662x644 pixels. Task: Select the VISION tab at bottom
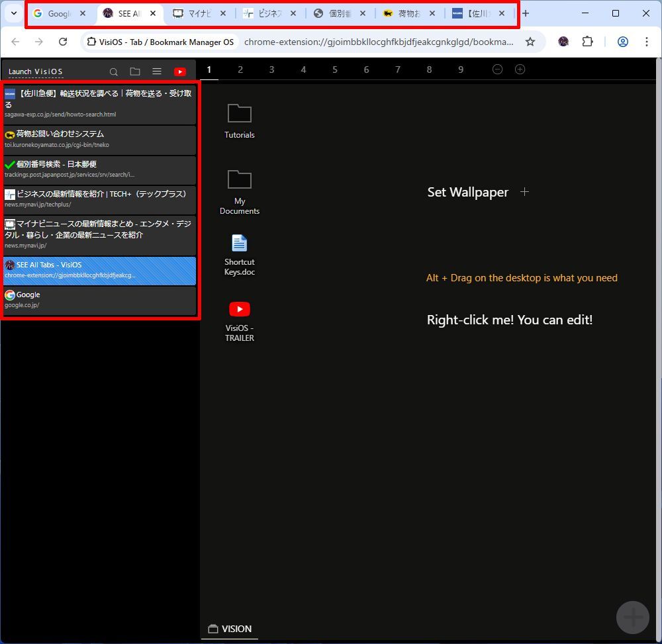click(230, 629)
